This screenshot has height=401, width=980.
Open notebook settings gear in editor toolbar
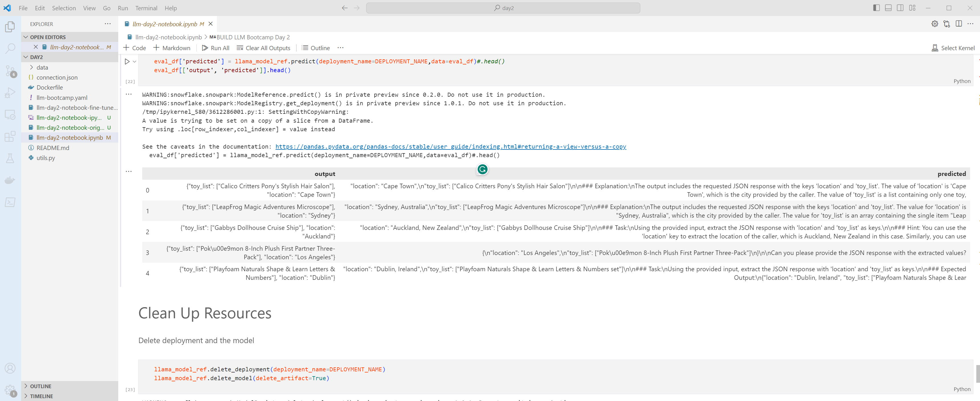tap(934, 24)
